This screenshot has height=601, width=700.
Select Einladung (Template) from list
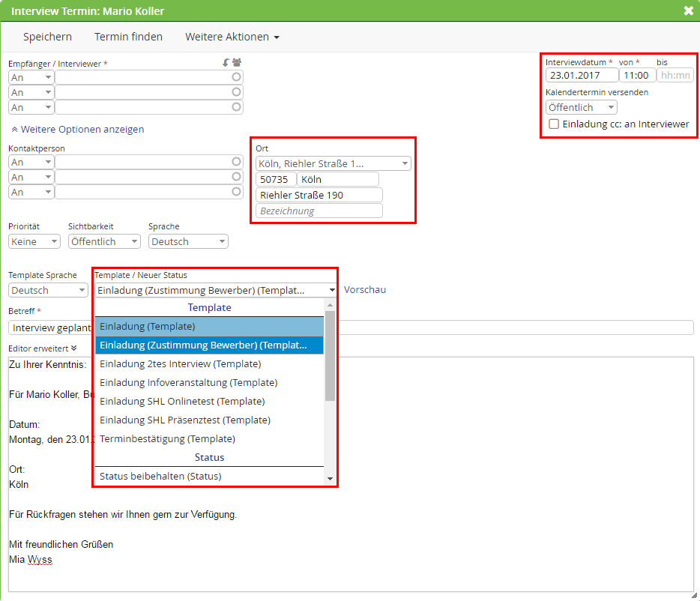coord(209,327)
